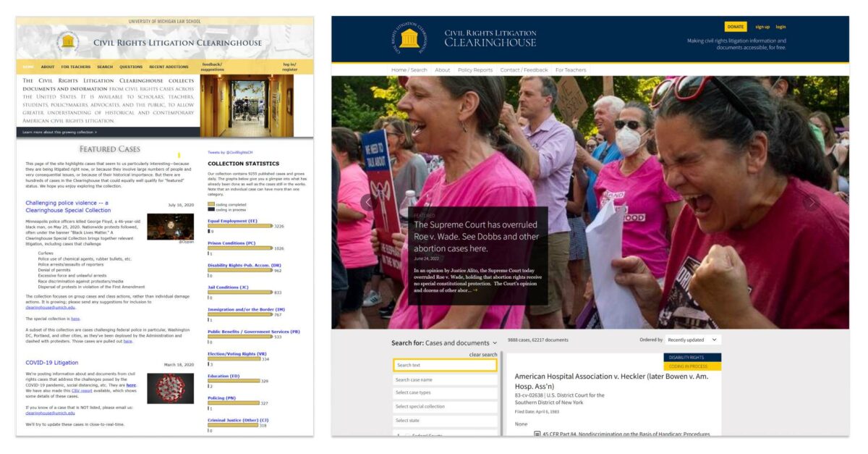
Task: Open 'Challenging police violence' special collection link
Action: click(x=67, y=206)
